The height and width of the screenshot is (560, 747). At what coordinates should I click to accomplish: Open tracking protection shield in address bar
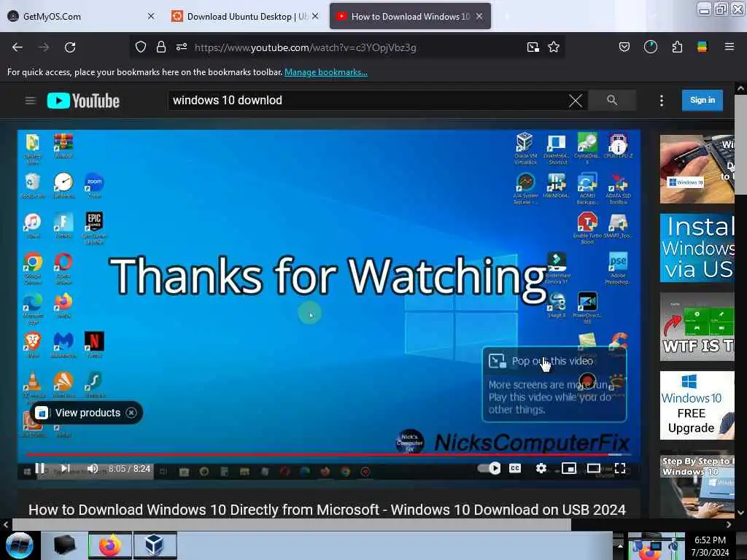click(141, 47)
